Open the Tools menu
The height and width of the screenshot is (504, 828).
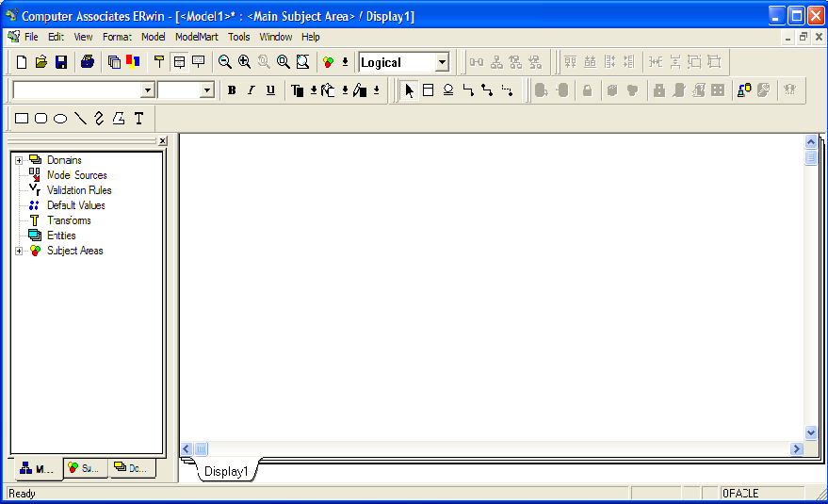238,37
